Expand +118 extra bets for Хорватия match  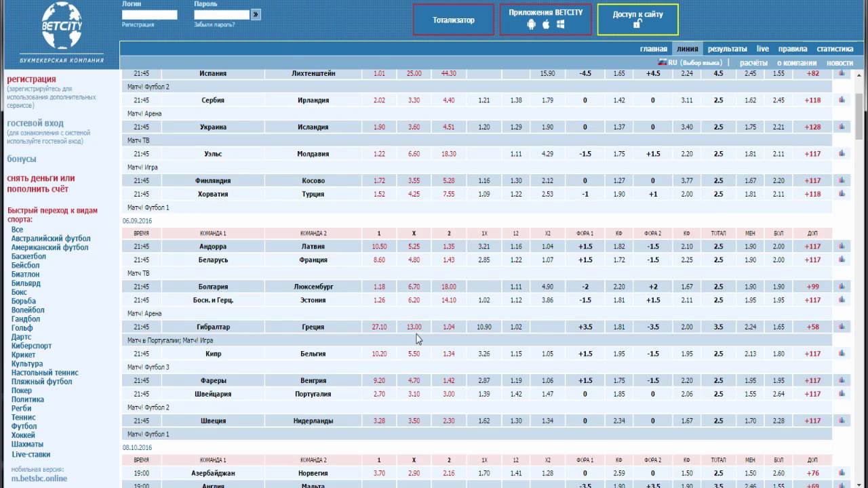click(812, 194)
